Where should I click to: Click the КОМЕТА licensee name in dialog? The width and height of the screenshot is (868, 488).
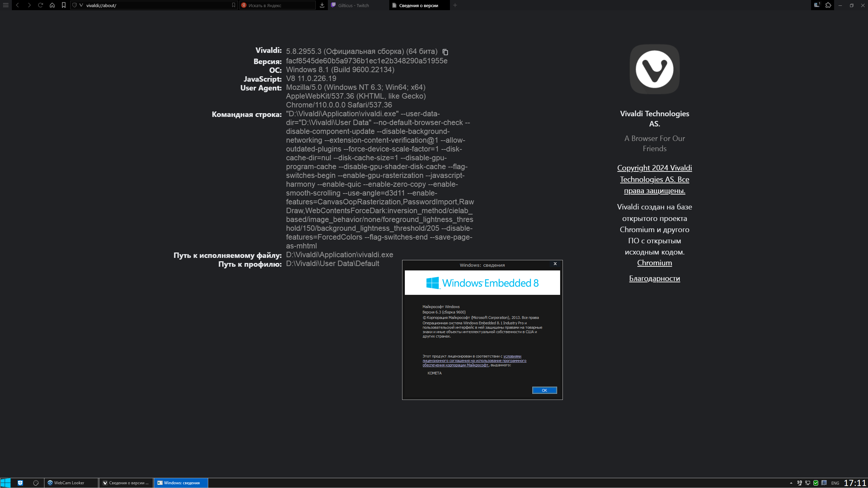pyautogui.click(x=434, y=373)
